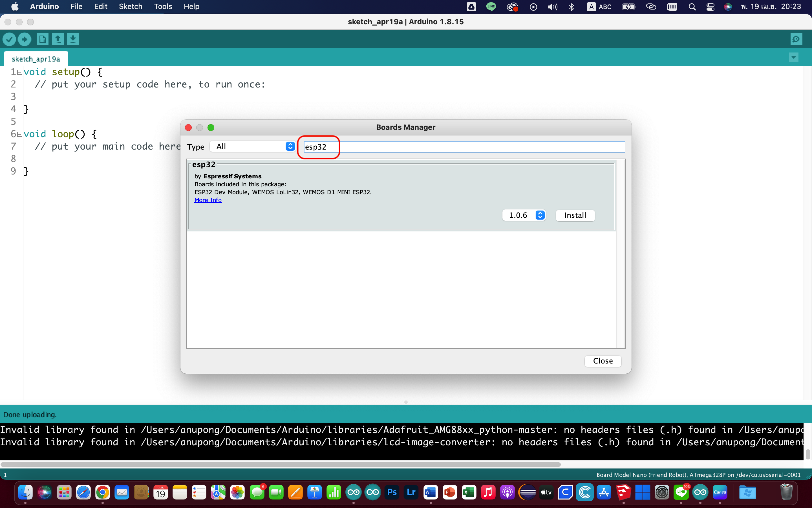Open Messages from the Dock

(257, 492)
